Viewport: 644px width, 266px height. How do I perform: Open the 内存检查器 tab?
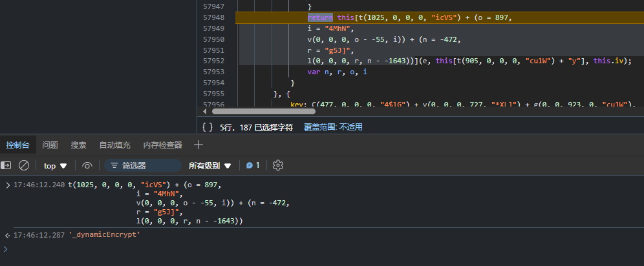(x=162, y=145)
